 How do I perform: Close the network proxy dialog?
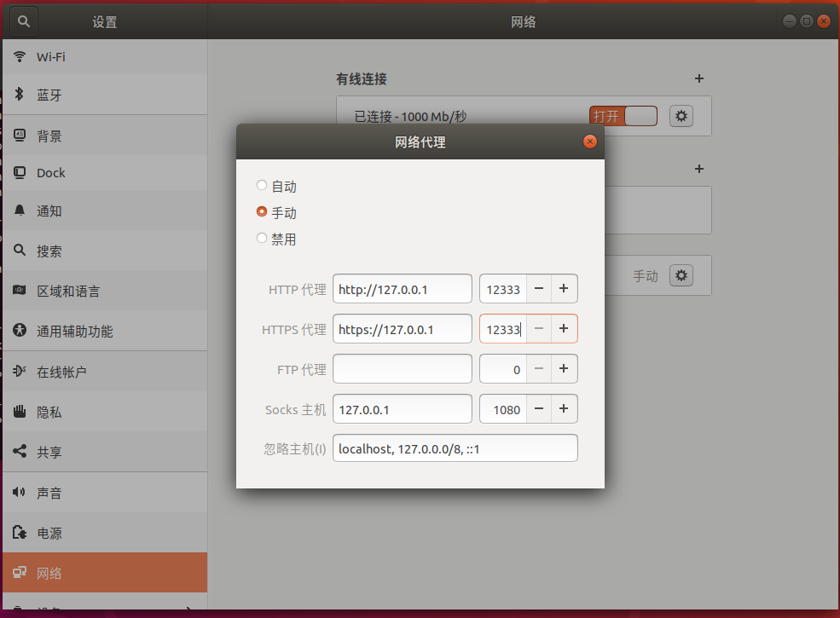589,142
